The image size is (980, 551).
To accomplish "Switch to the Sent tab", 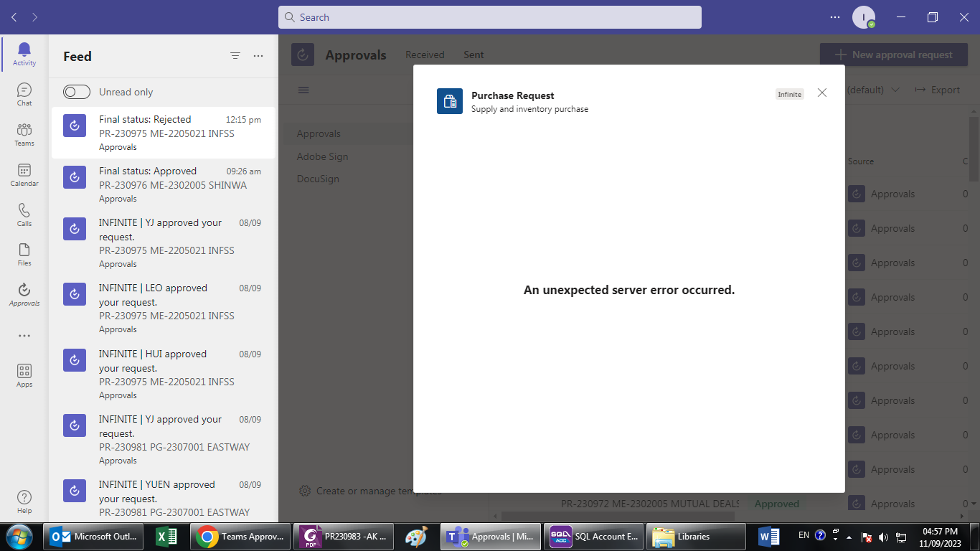I will [473, 54].
